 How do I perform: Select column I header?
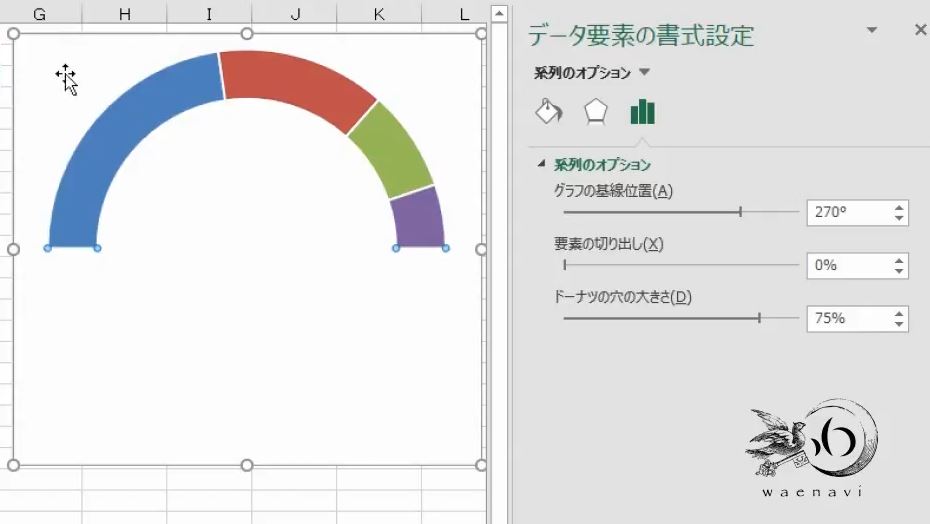tap(209, 13)
